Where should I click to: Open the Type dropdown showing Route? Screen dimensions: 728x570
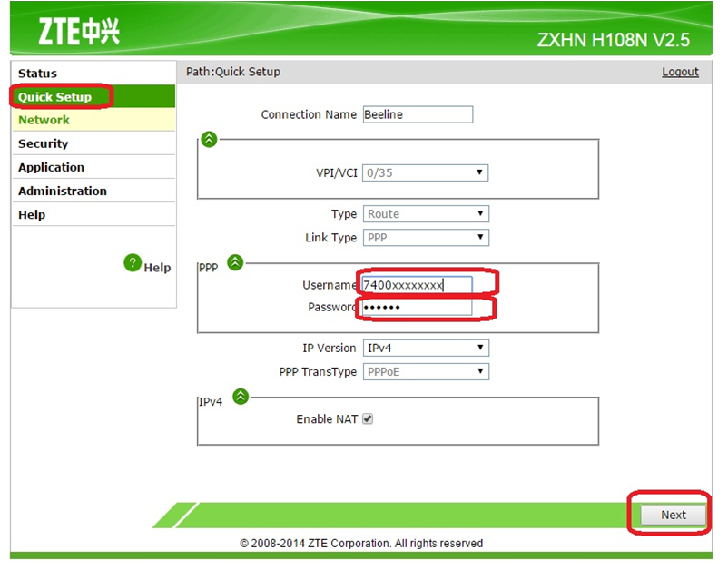pos(425,214)
